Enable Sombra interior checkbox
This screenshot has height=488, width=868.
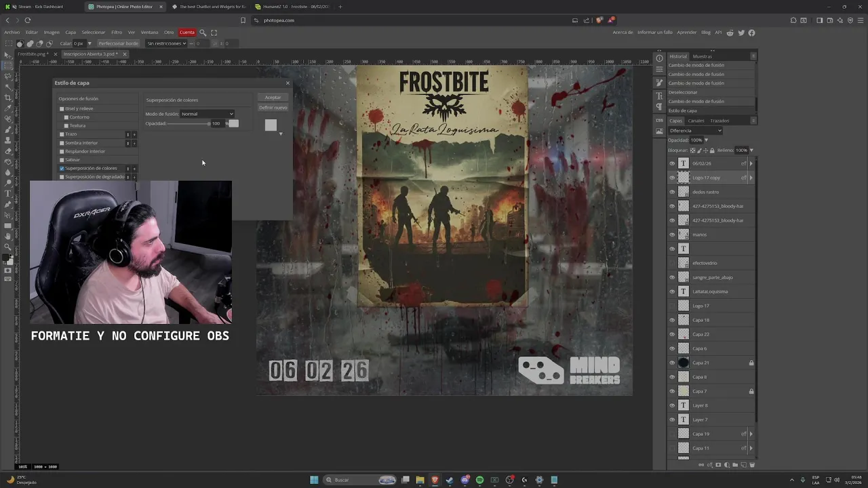[62, 143]
